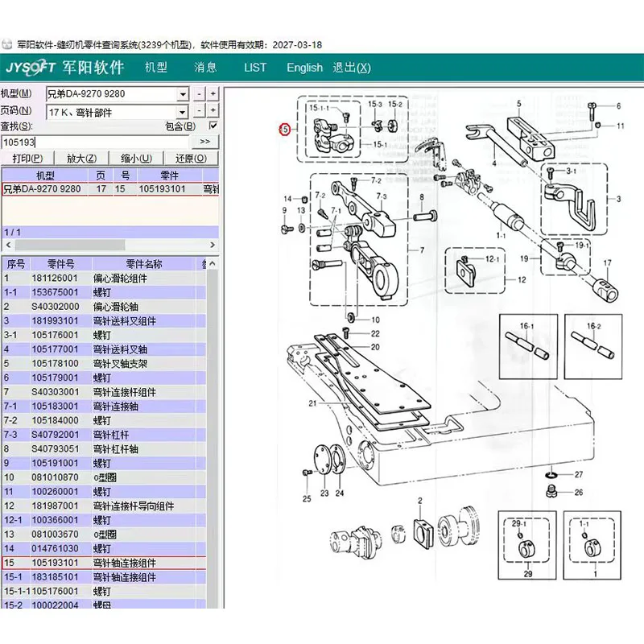
Task: Select part row 181126001 偏心滑轮组件
Action: tap(104, 278)
